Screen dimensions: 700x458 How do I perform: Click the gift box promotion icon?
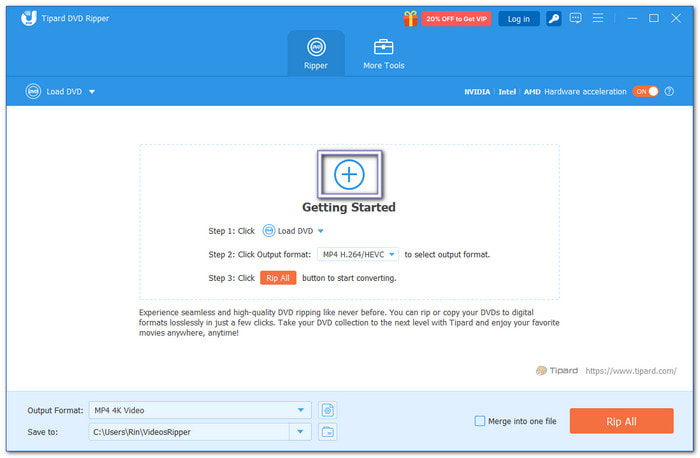(x=410, y=19)
